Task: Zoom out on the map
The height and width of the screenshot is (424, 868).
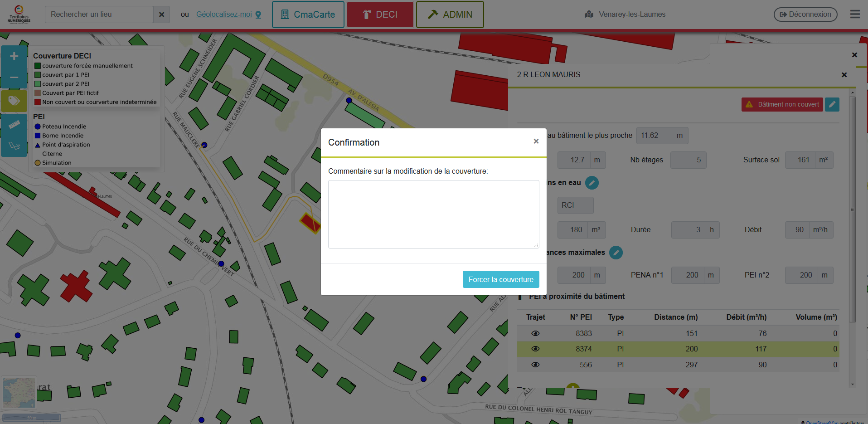Action: (x=14, y=78)
